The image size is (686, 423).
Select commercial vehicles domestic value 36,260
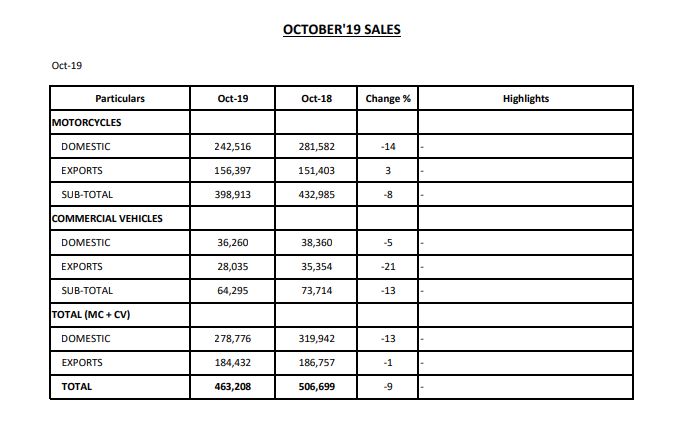pos(232,243)
